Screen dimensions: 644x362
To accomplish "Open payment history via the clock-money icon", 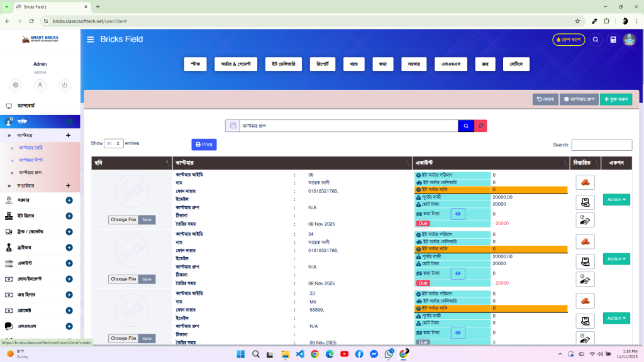I will click(x=585, y=220).
